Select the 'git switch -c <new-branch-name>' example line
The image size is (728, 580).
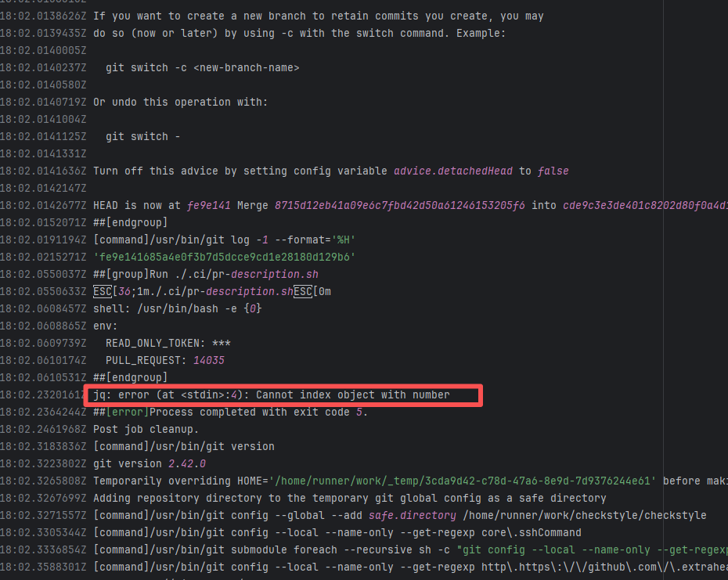click(x=202, y=67)
